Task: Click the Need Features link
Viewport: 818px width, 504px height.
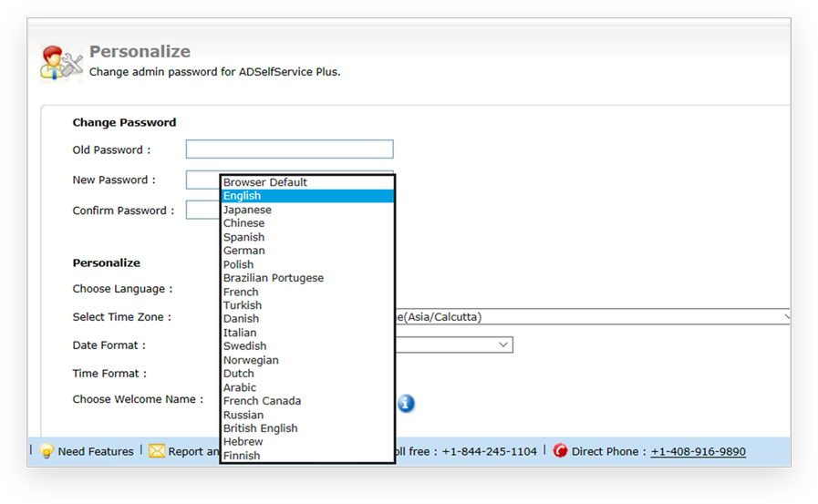Action: tap(96, 451)
